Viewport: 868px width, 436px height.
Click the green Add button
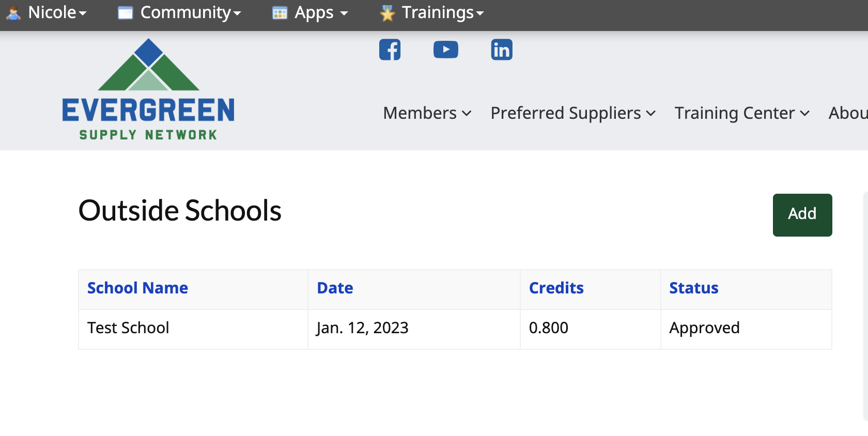point(802,215)
